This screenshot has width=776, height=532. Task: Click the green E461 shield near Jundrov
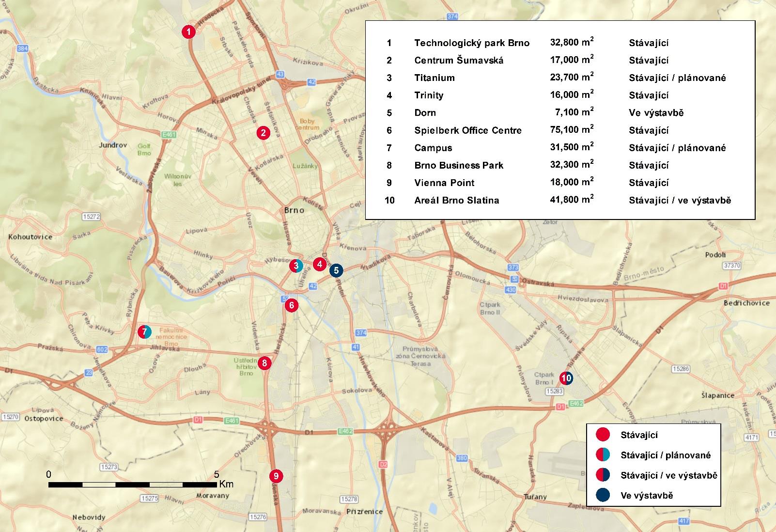coord(170,134)
